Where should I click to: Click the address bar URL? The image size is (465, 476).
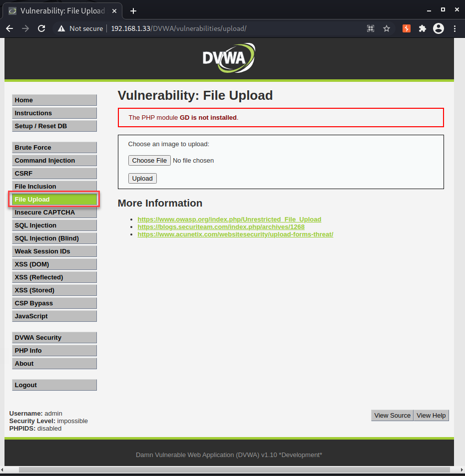(x=179, y=28)
